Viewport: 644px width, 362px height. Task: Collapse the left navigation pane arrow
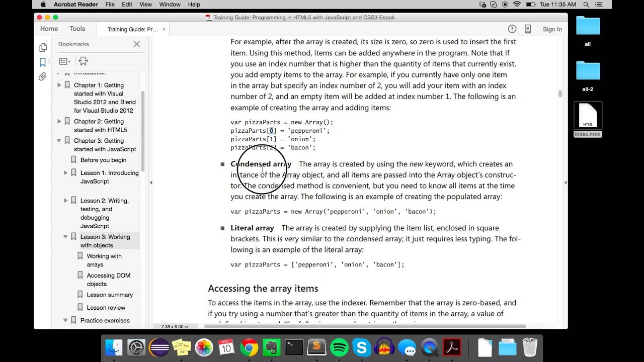click(x=150, y=183)
